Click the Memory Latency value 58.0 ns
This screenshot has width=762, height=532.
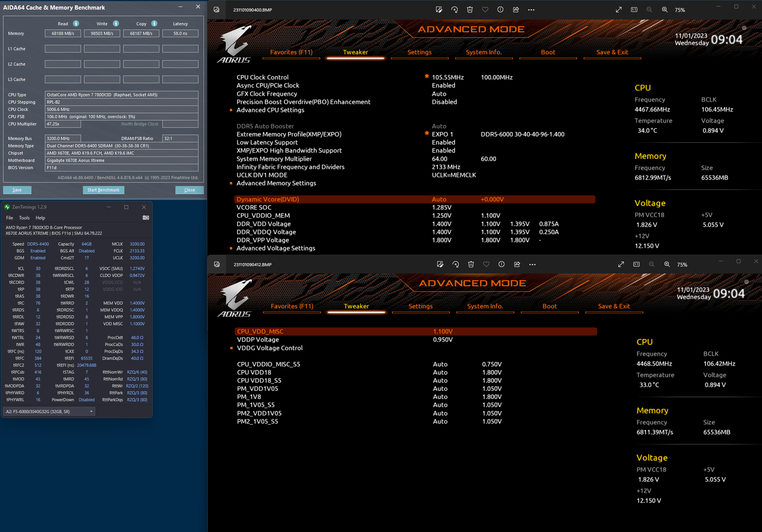[x=180, y=33]
